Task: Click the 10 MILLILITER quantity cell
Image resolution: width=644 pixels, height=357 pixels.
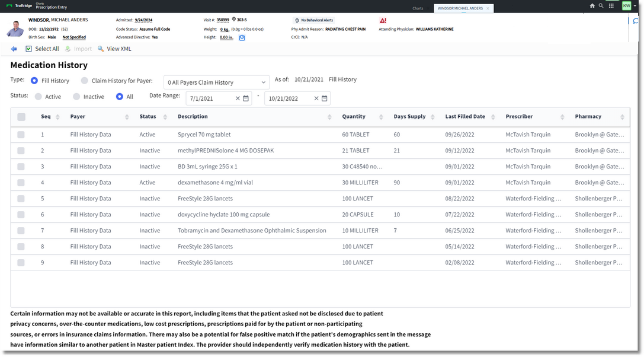Action: click(x=360, y=231)
